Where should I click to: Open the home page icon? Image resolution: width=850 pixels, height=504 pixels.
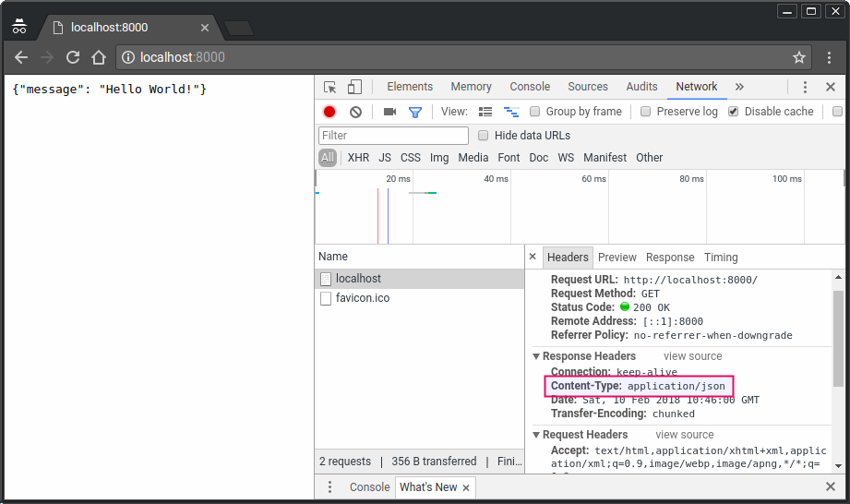(99, 57)
